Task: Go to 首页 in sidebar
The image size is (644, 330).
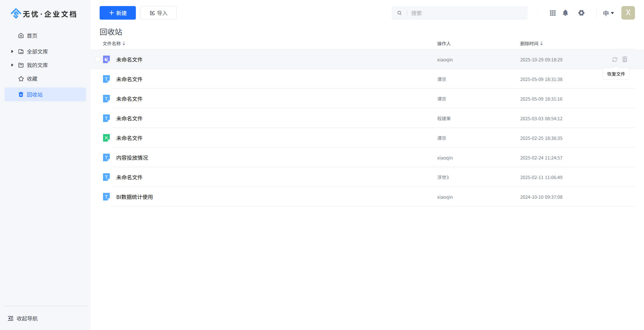Action: pos(32,36)
